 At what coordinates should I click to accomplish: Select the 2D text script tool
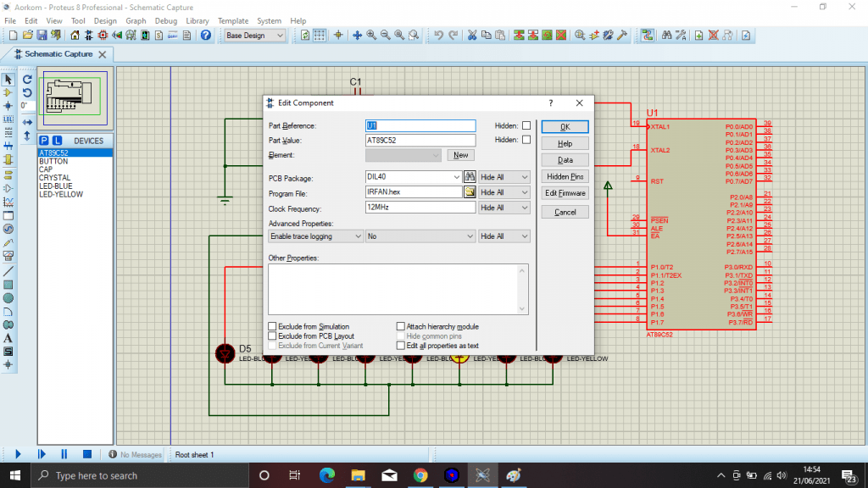point(8,338)
